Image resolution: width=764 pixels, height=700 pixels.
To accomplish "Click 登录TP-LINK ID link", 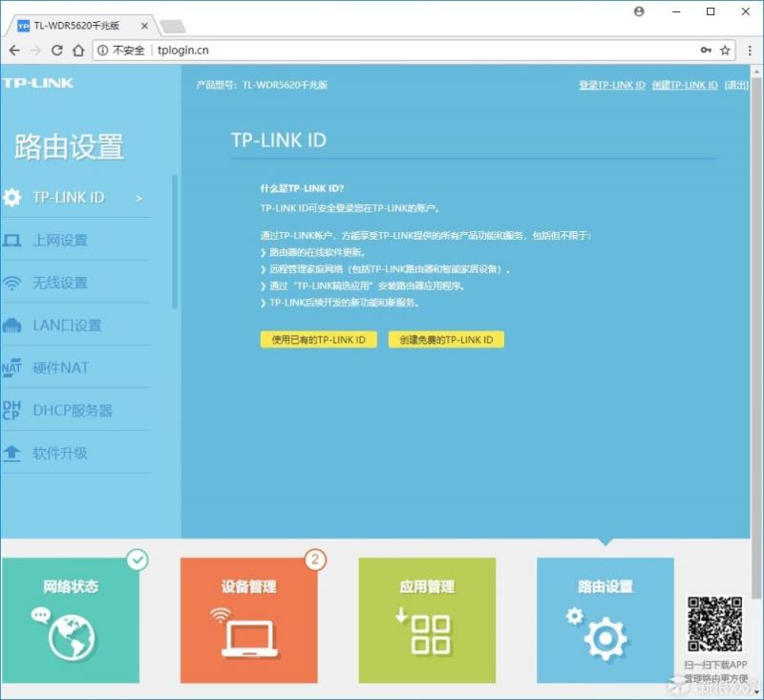I will 612,85.
